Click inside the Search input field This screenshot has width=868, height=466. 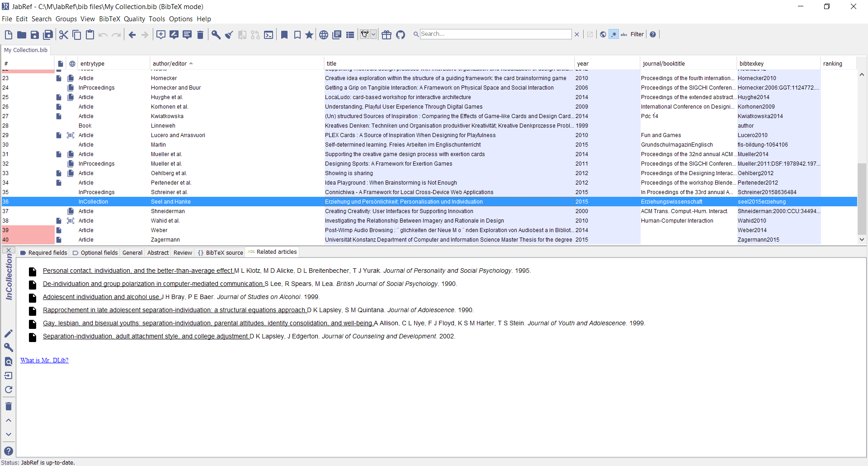click(495, 34)
